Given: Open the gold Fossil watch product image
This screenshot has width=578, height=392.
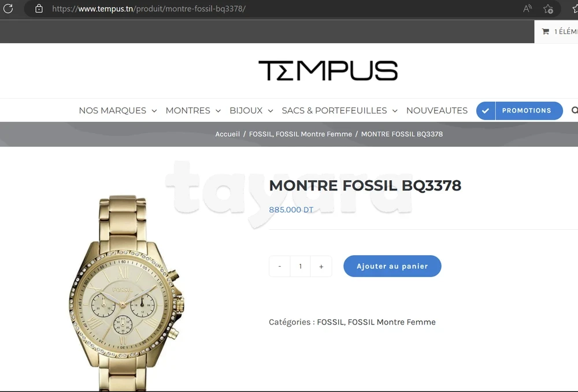Looking at the screenshot, I should pos(126,293).
